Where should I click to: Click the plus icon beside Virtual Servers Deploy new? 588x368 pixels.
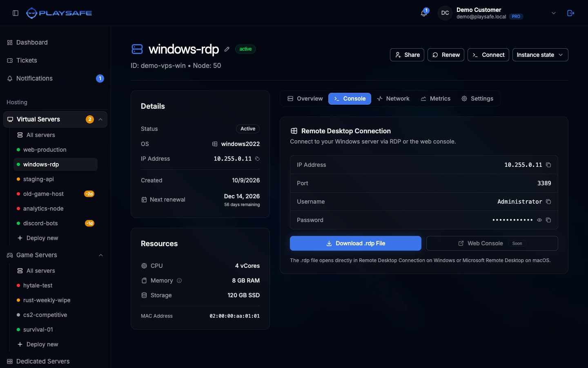[x=20, y=238]
